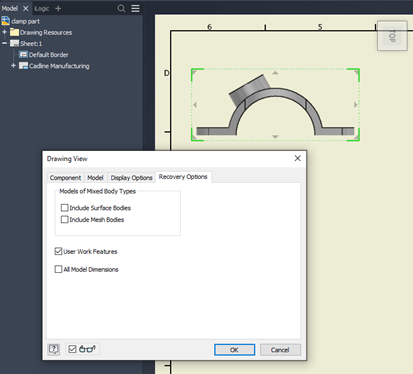Click the down arrow on view preview
The height and width of the screenshot is (374, 413).
click(x=275, y=137)
